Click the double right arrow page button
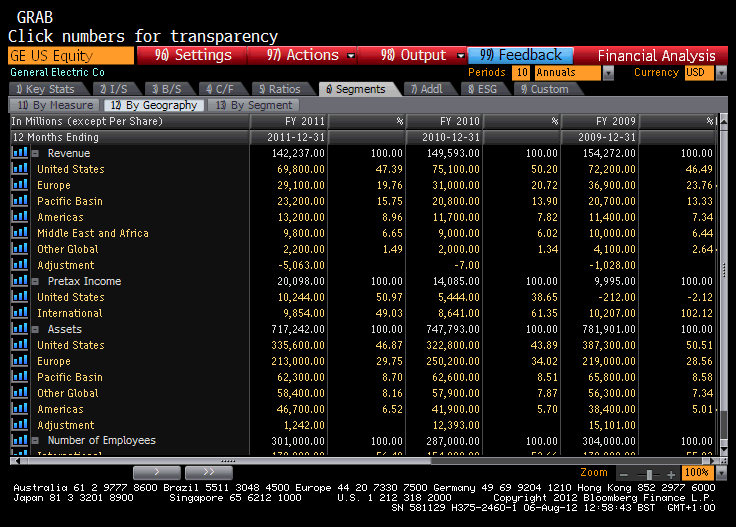Image resolution: width=736 pixels, height=527 pixels. coord(209,473)
